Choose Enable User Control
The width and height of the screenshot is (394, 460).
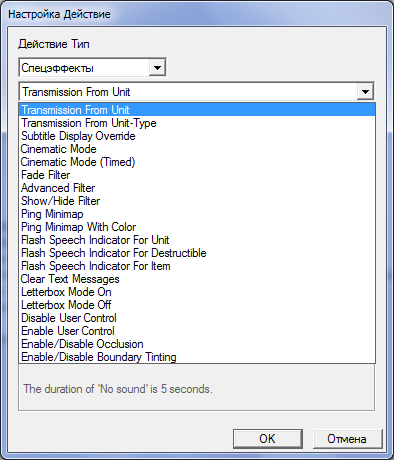[x=197, y=331]
